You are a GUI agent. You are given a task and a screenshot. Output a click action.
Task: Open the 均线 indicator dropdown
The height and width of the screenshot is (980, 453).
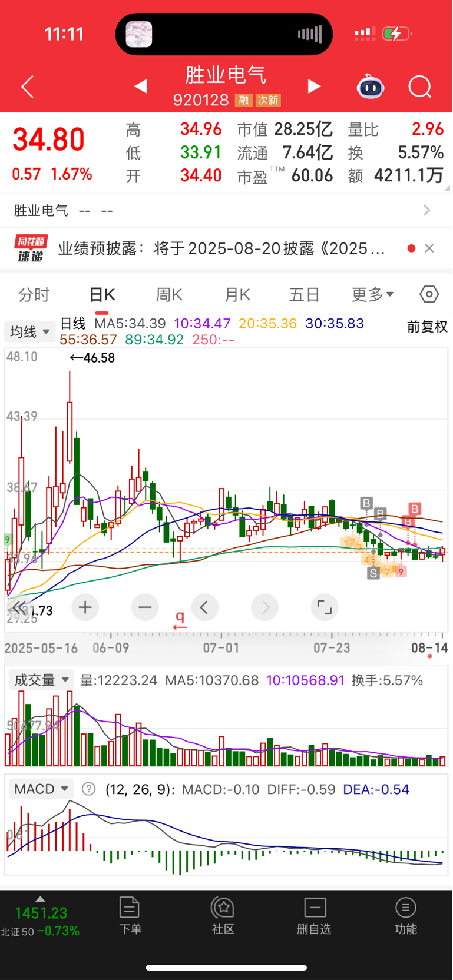click(x=29, y=332)
